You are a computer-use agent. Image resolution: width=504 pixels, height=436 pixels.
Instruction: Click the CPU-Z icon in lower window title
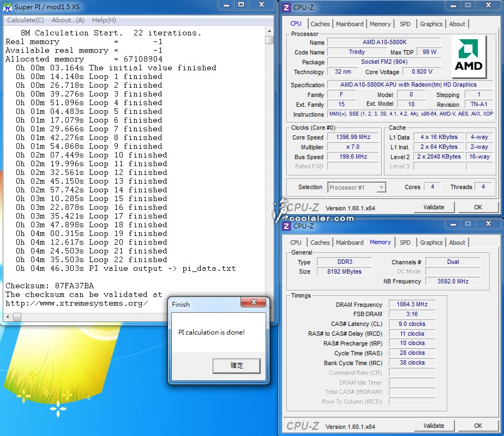point(286,226)
